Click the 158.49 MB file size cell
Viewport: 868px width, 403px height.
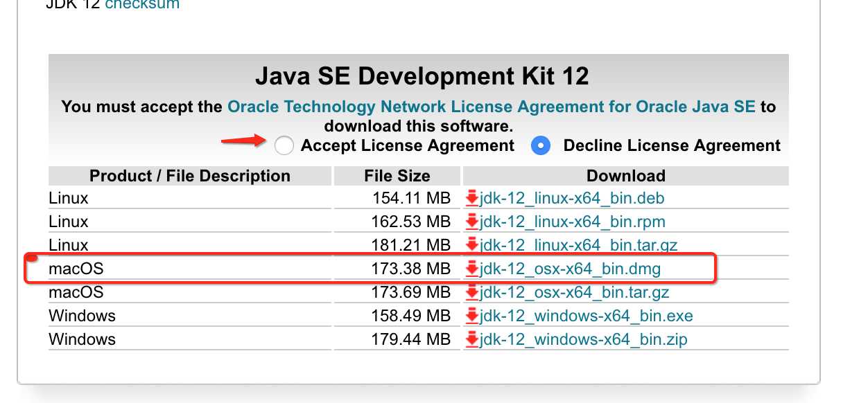(x=397, y=316)
